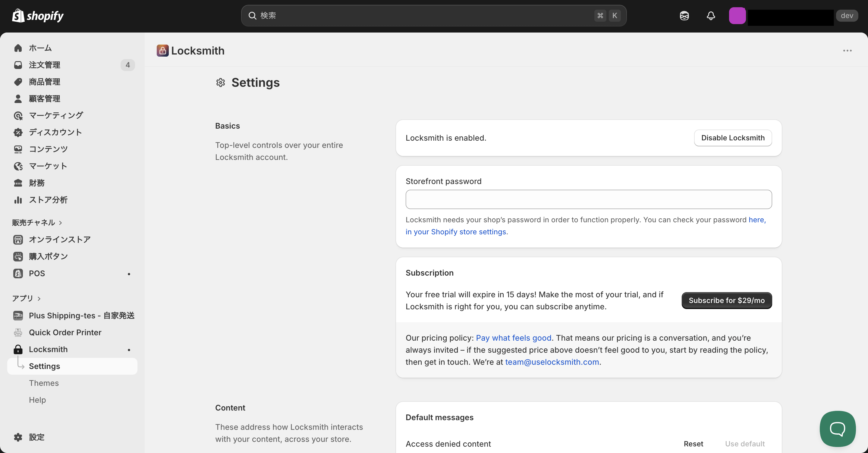The height and width of the screenshot is (453, 868).
Task: Click the purple account avatar
Action: (x=737, y=15)
